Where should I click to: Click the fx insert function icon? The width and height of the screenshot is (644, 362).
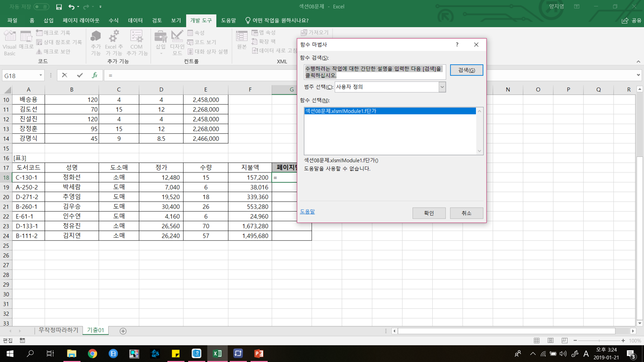click(95, 75)
